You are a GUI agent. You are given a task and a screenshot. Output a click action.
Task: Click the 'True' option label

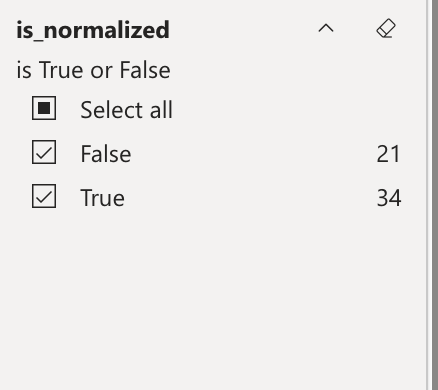coord(102,198)
